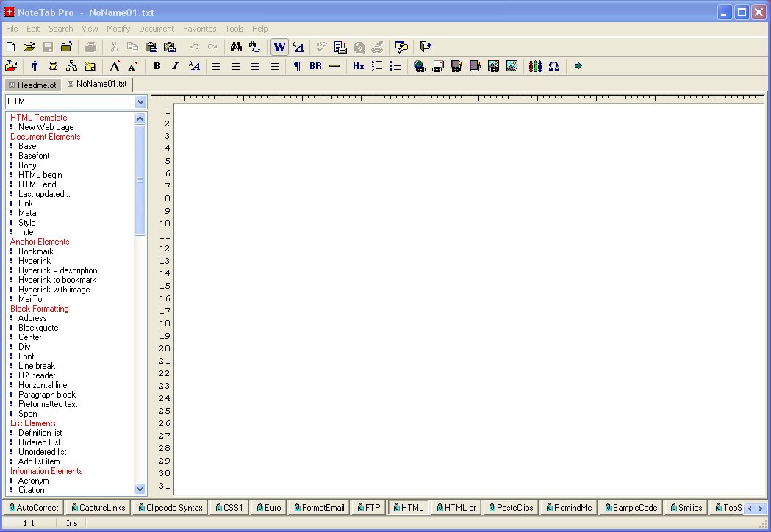Click the clip list scrollbar thumb
This screenshot has height=532, width=771.
click(140, 181)
